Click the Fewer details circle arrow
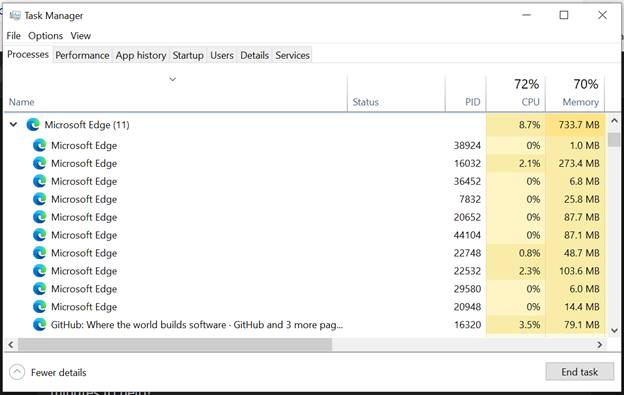Image resolution: width=624 pixels, height=395 pixels. tap(17, 372)
